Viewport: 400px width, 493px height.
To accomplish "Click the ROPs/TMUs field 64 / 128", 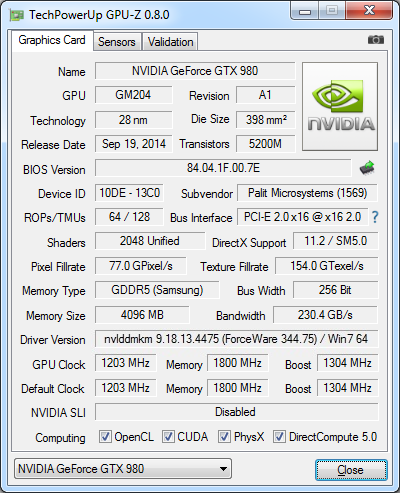I will (129, 217).
